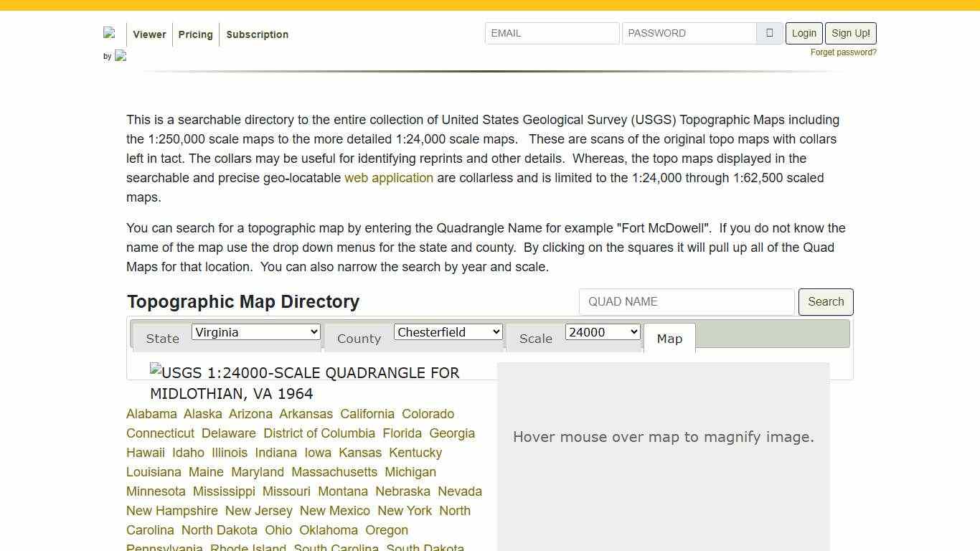Open the Subscription page
980x551 pixels.
(x=257, y=34)
